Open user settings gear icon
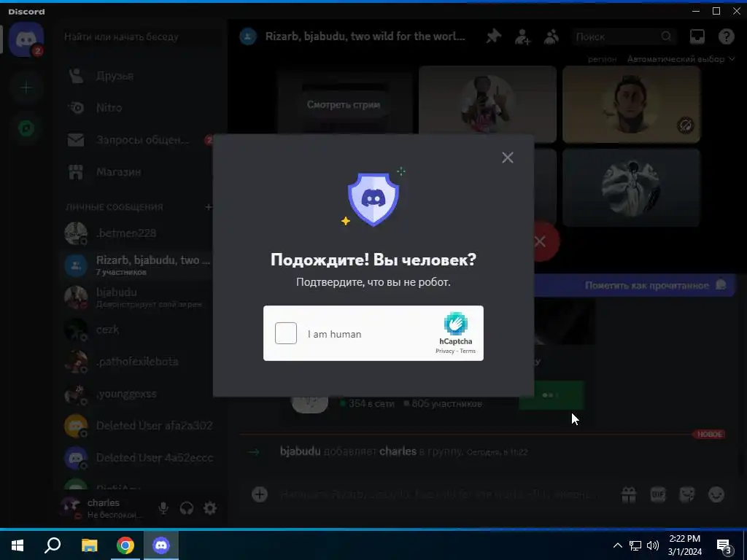The width and height of the screenshot is (747, 560). (x=210, y=508)
